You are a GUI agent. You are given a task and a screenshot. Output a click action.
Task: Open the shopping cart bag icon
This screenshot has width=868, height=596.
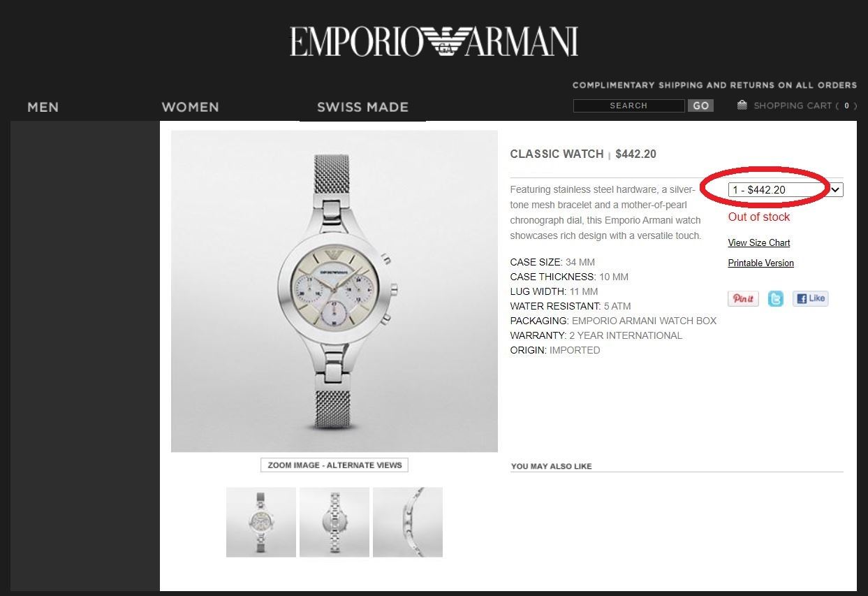[742, 105]
